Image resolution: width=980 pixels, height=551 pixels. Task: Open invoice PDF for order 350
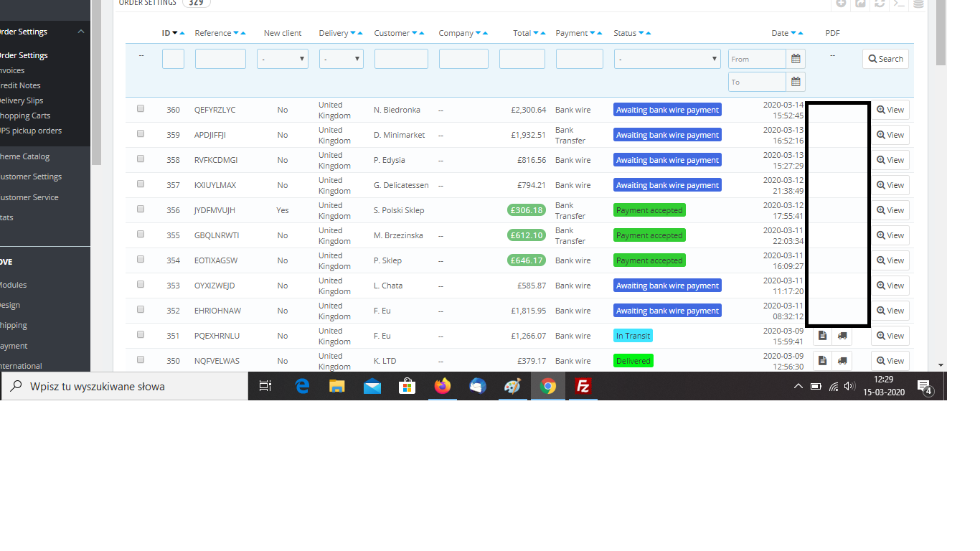pyautogui.click(x=822, y=361)
